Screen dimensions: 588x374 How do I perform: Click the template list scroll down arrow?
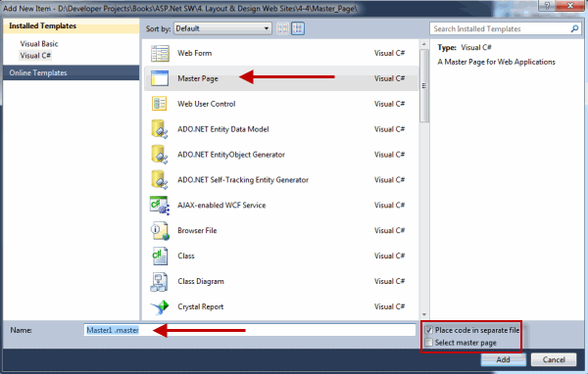click(424, 315)
